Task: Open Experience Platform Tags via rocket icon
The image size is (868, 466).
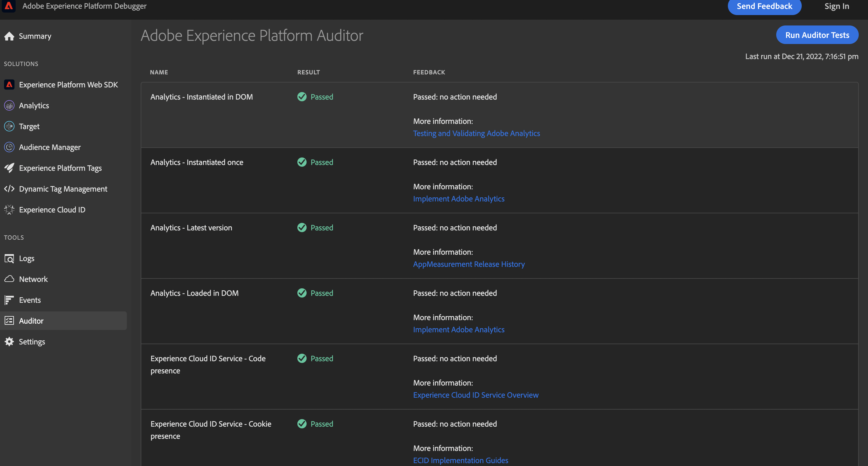Action: [x=9, y=168]
